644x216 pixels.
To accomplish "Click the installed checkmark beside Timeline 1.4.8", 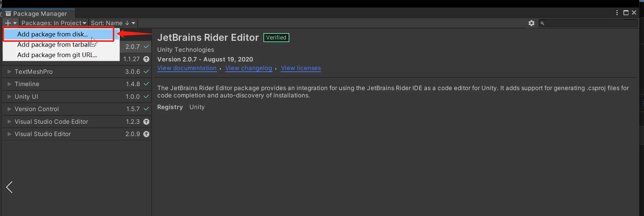I will [x=146, y=84].
